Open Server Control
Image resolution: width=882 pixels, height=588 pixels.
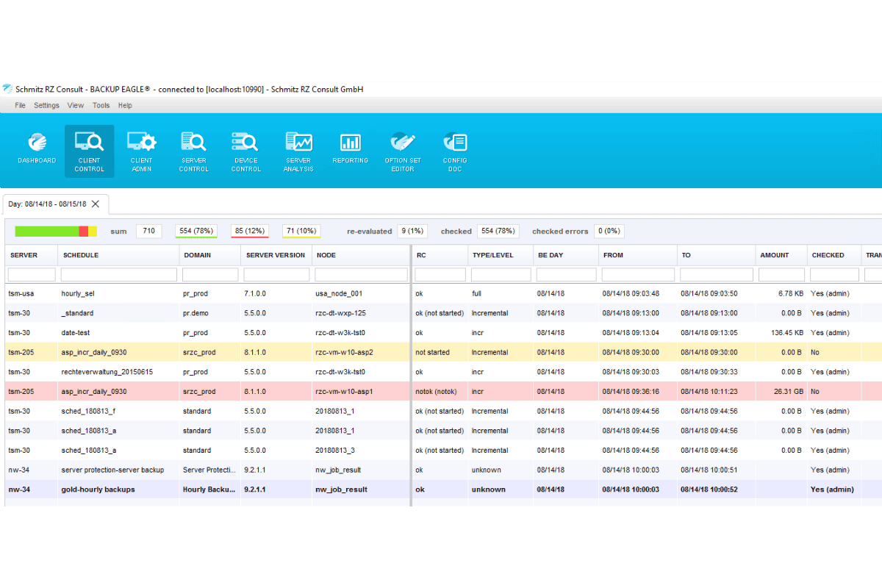click(193, 151)
